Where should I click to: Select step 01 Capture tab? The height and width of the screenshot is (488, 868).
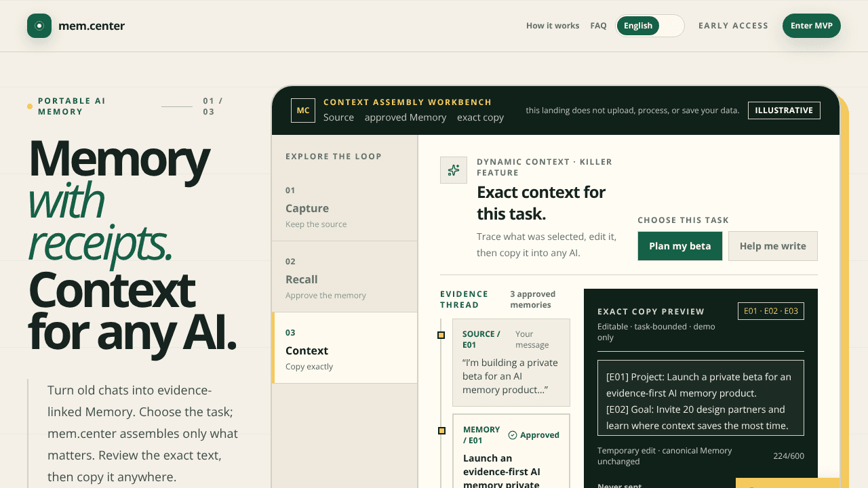tap(344, 205)
